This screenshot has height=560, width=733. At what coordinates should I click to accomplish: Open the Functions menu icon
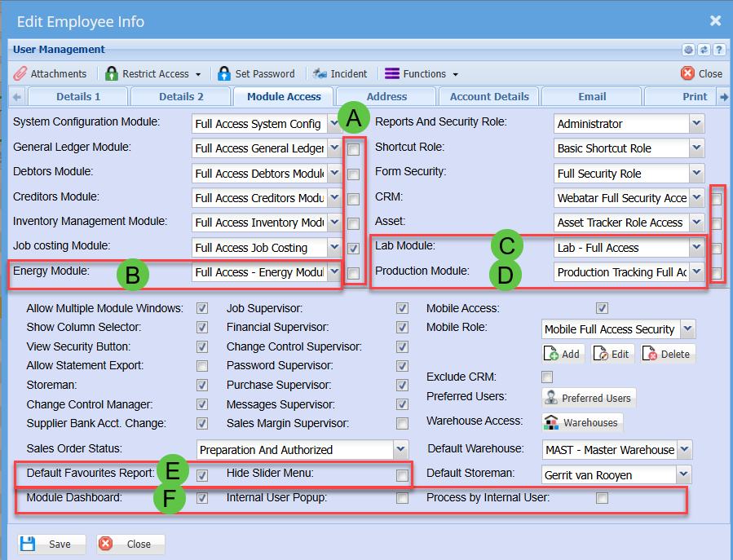click(392, 73)
